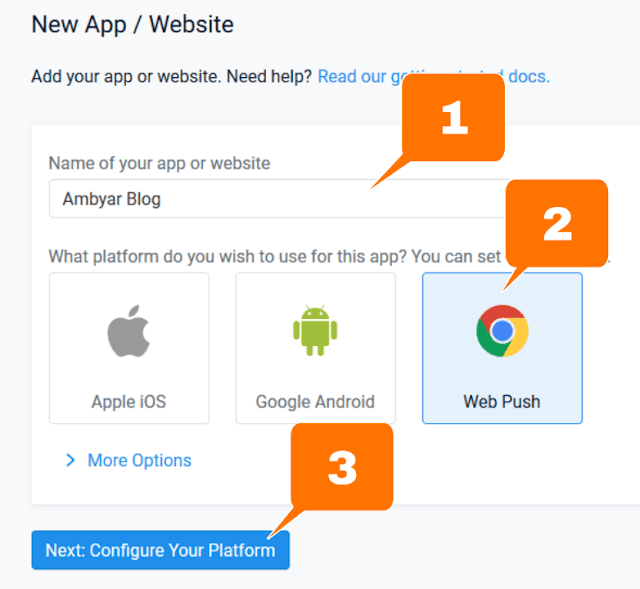640x589 pixels.
Task: Click the Web Push label text
Action: tap(502, 402)
